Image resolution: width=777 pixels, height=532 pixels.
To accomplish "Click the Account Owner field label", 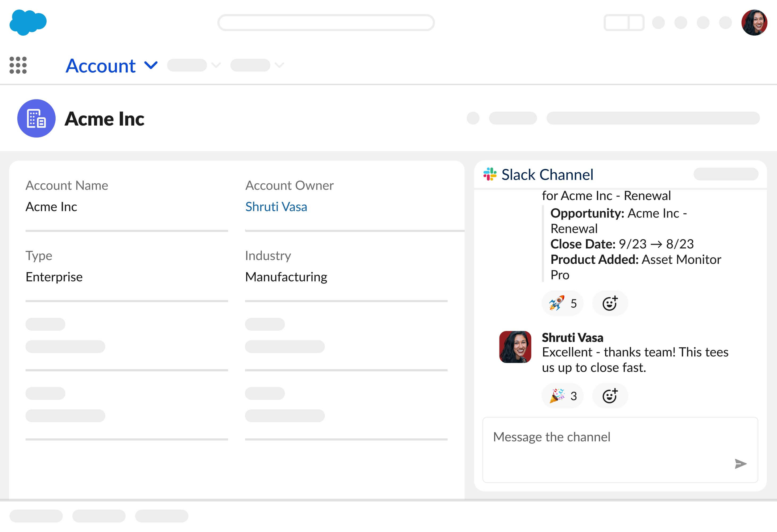I will point(290,185).
